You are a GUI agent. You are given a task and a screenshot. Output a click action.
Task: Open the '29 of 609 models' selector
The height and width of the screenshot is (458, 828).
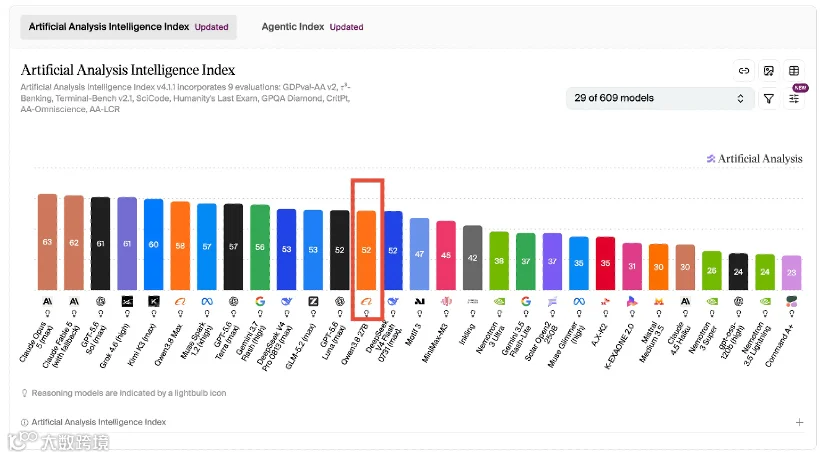[660, 98]
